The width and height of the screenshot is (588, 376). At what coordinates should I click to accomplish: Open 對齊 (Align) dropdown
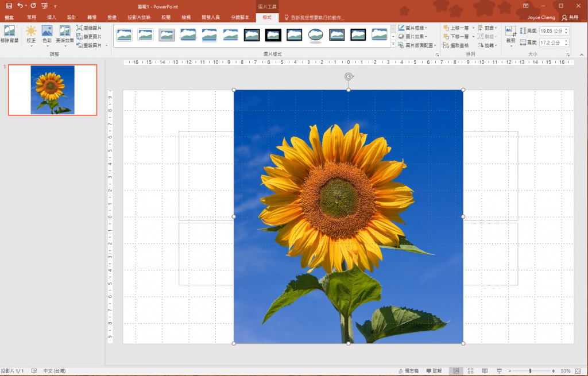tap(488, 28)
